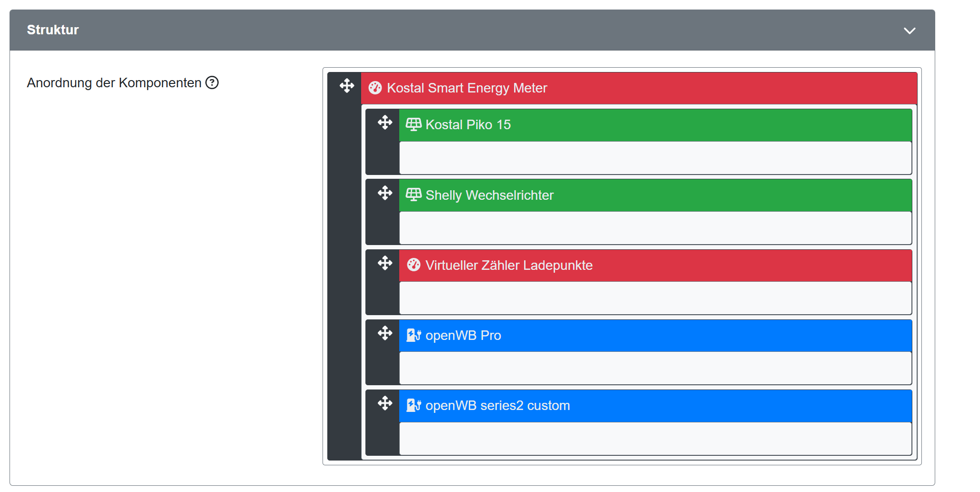Click move handle beside openWB Pro
Image resolution: width=980 pixels, height=492 pixels.
(x=385, y=333)
